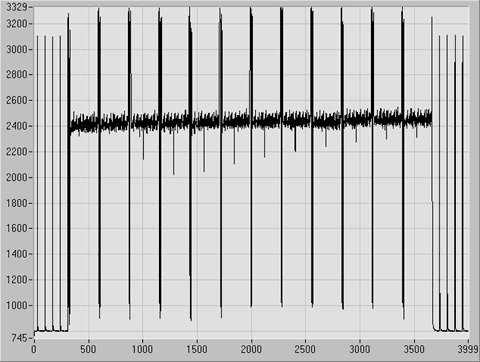Screen dimensions: 480x362
Task: Click the X-axis maximum value 3999
Action: click(467, 349)
